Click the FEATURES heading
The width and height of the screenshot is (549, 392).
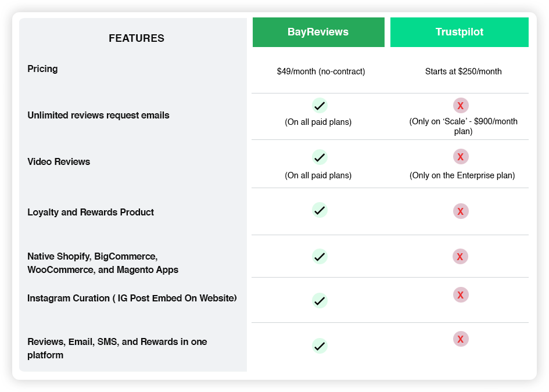point(136,38)
